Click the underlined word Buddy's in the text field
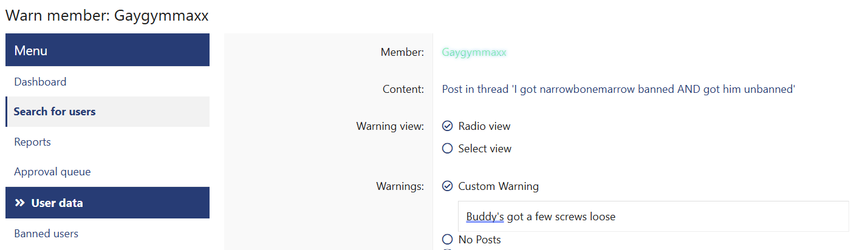 point(485,217)
